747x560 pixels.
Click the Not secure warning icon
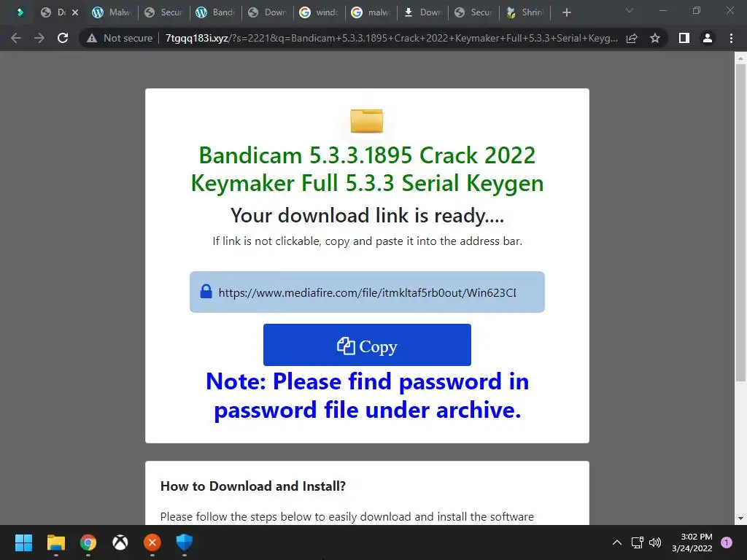click(x=92, y=38)
